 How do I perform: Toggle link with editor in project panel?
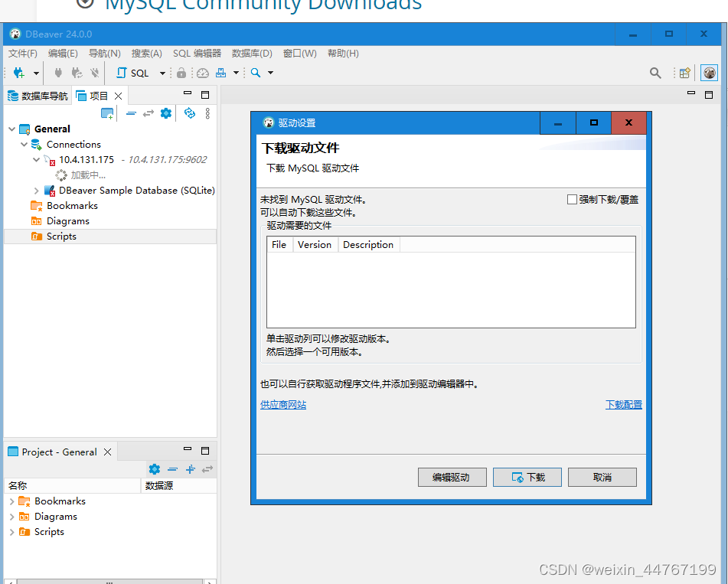148,113
